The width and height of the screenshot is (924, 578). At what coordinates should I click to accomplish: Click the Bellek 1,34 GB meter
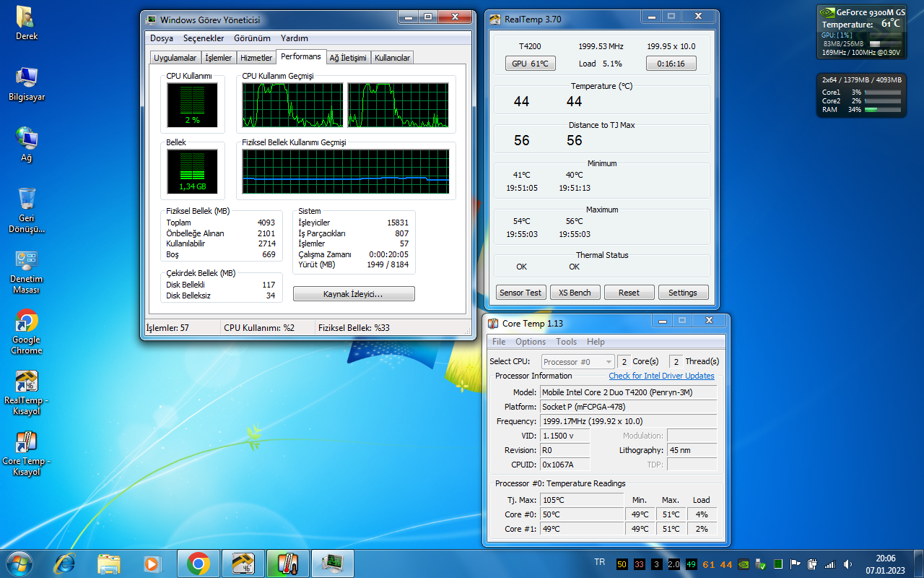point(192,171)
